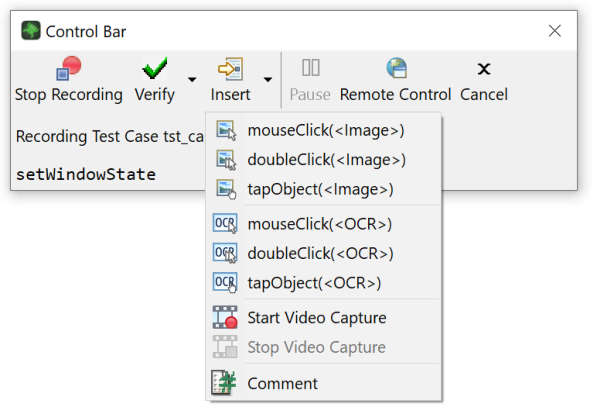Open the Verify dropdown arrow
This screenshot has height=414, width=597.
[192, 79]
